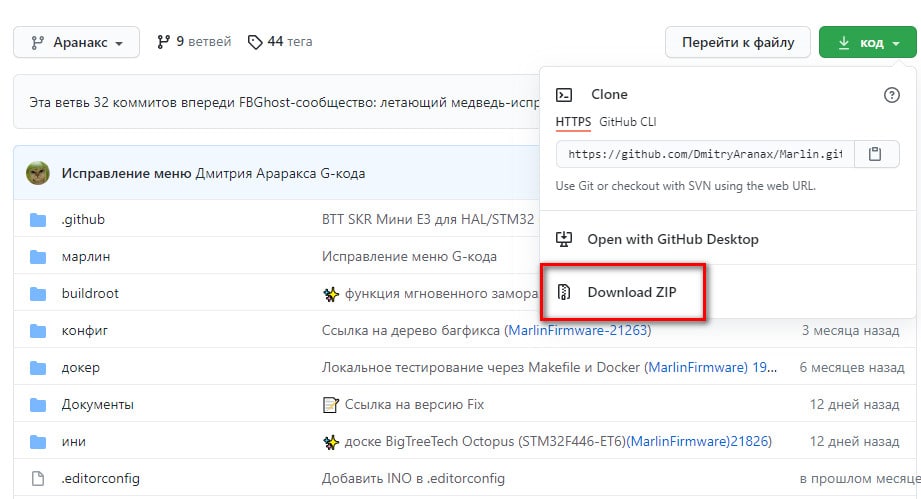The width and height of the screenshot is (921, 499).
Task: Open the Ссылка на версию Fix commit
Action: point(414,404)
